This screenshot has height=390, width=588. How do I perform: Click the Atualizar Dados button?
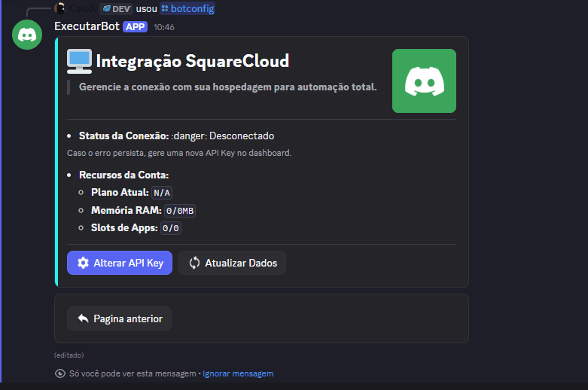232,263
